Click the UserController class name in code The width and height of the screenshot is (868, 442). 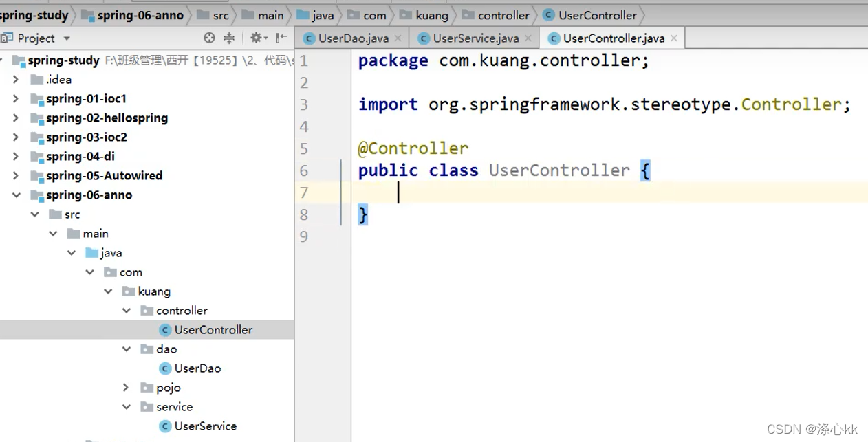point(559,170)
